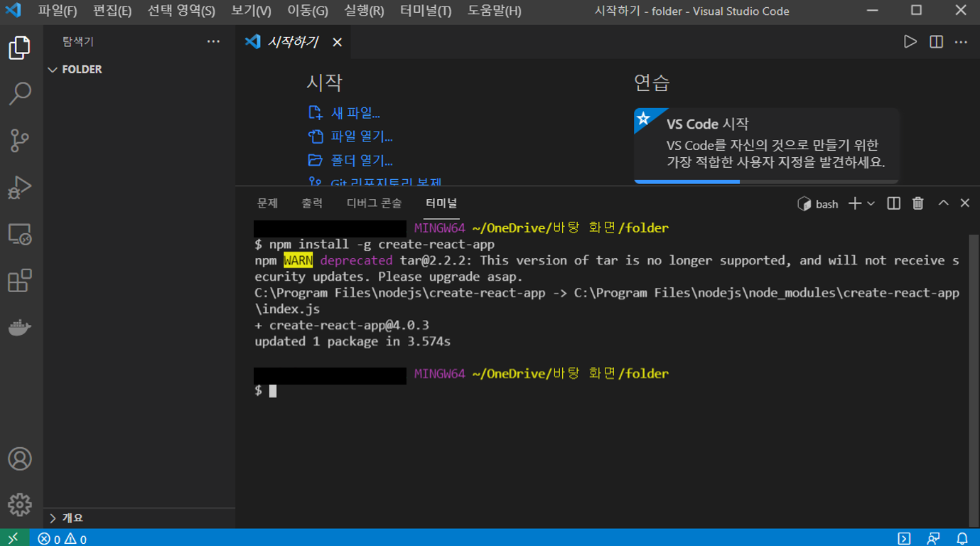Image resolution: width=980 pixels, height=546 pixels.
Task: Click the 파일 열기... link
Action: click(362, 136)
